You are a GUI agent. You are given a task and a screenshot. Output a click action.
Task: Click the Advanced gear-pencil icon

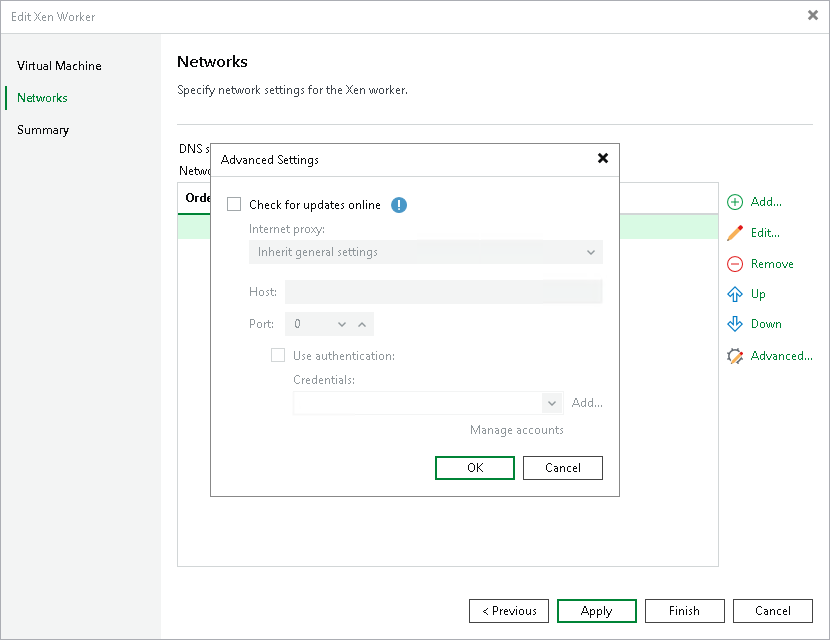click(x=735, y=356)
